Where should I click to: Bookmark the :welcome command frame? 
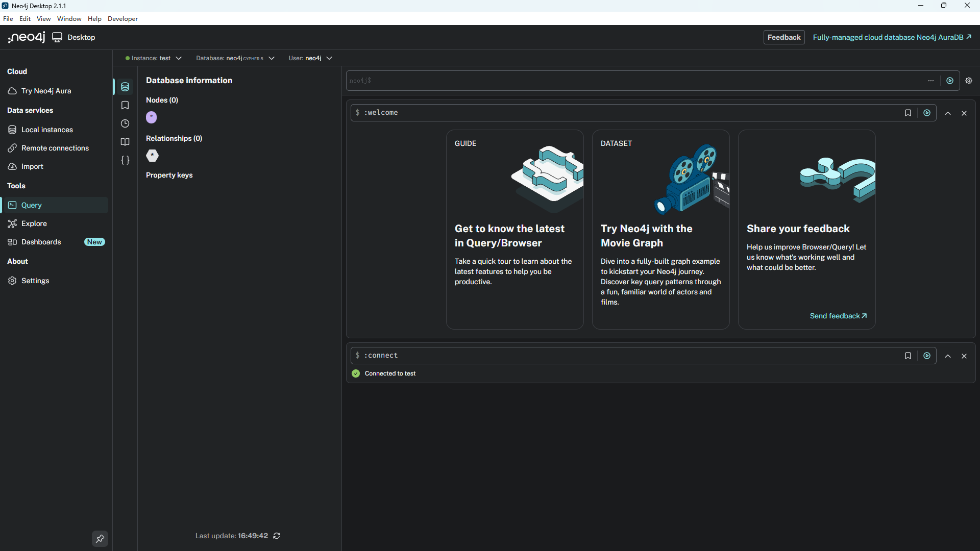[x=908, y=113]
